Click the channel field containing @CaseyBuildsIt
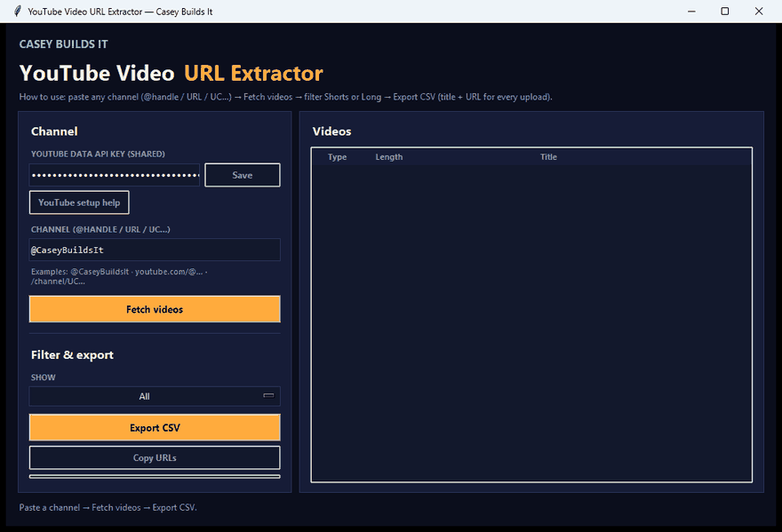 [x=155, y=250]
